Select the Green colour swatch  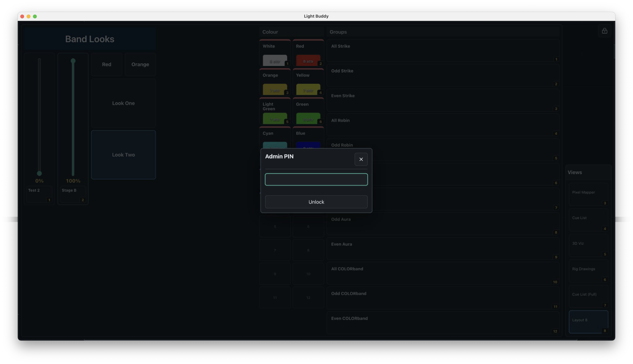click(x=308, y=111)
